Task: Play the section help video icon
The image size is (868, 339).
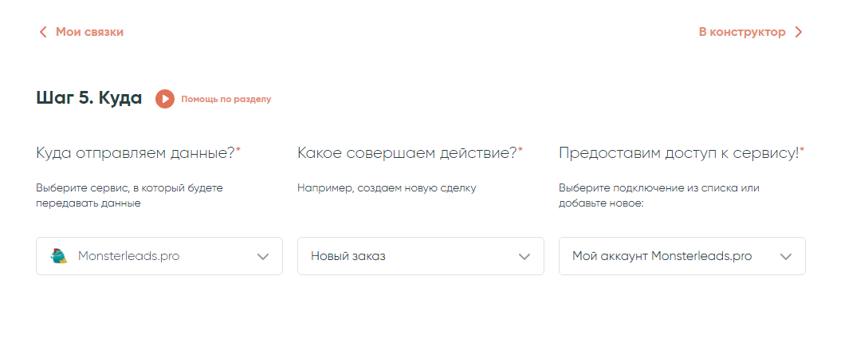Action: click(x=165, y=99)
